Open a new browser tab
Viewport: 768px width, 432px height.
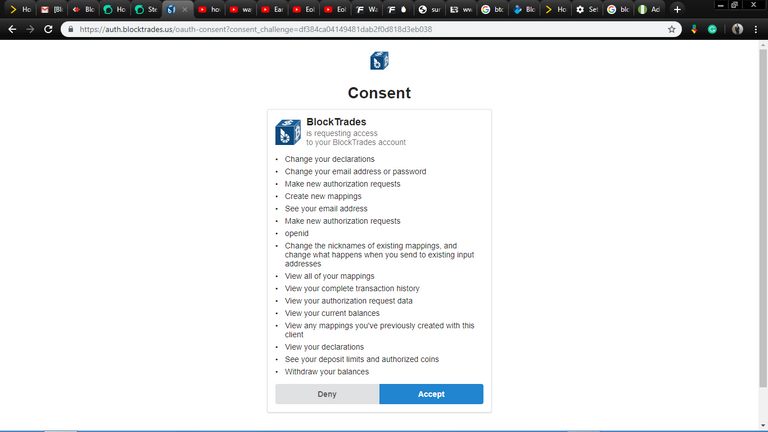677,9
